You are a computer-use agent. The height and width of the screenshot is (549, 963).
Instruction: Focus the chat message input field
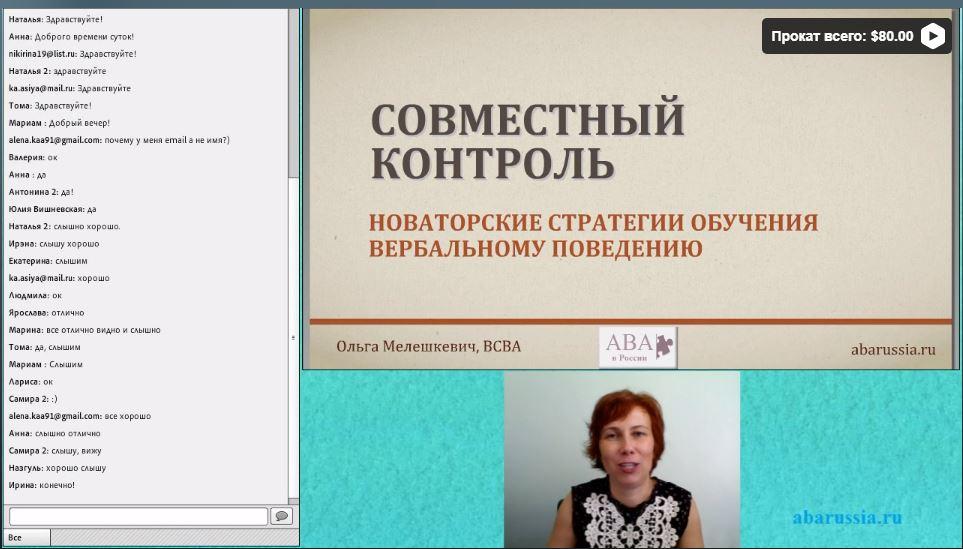(138, 516)
